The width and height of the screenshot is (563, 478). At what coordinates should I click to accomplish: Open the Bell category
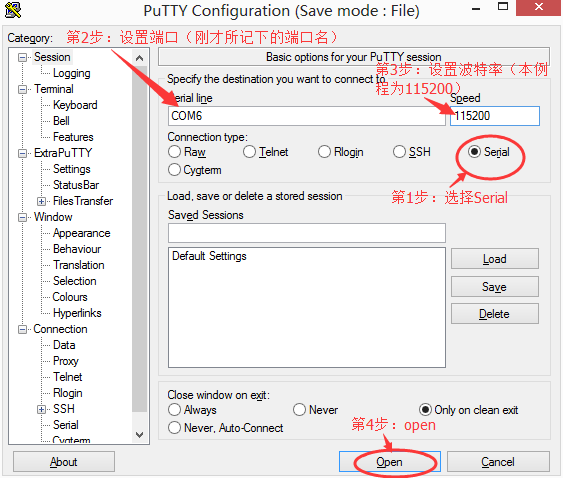click(61, 121)
